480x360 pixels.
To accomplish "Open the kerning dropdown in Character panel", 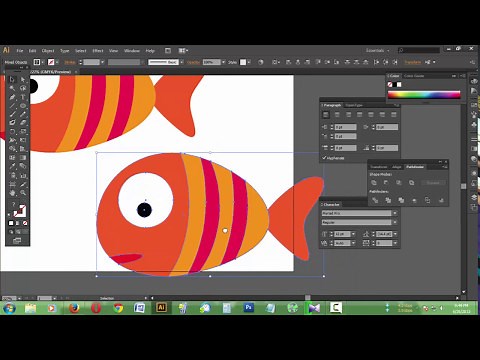I will click(x=353, y=243).
